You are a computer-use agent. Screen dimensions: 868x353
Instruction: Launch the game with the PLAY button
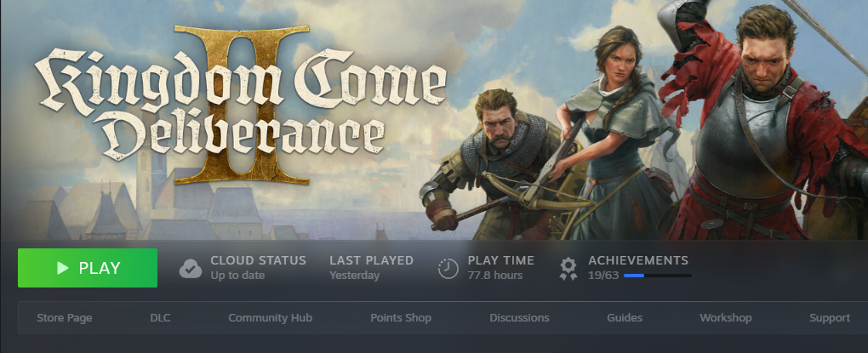click(x=88, y=268)
